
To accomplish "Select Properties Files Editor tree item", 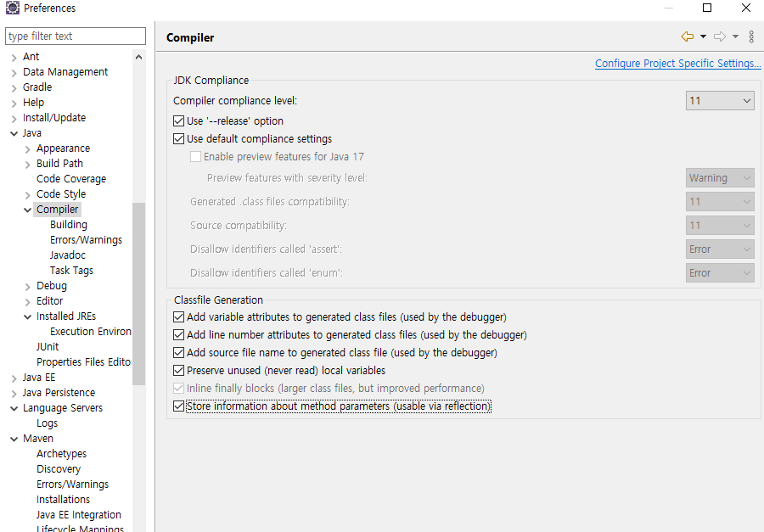I will (84, 362).
